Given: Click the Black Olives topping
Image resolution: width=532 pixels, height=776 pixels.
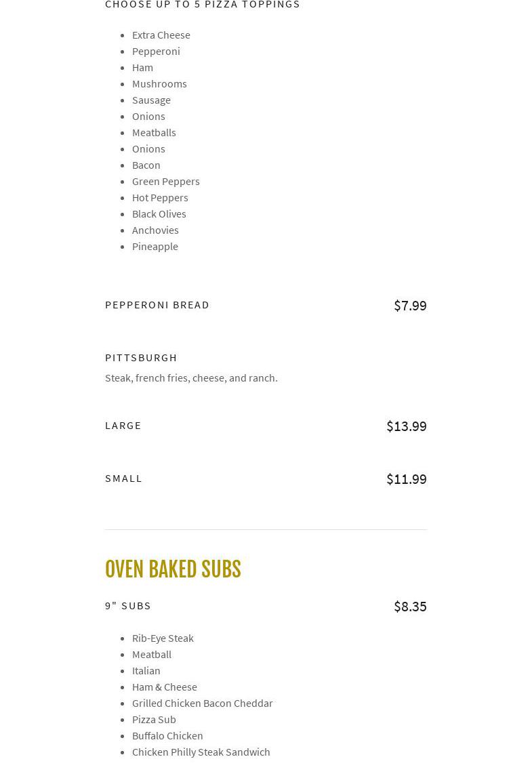Looking at the screenshot, I should (159, 214).
